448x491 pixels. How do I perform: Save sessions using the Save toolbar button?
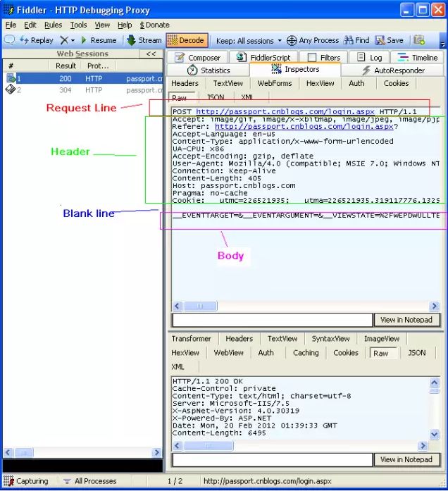[389, 40]
